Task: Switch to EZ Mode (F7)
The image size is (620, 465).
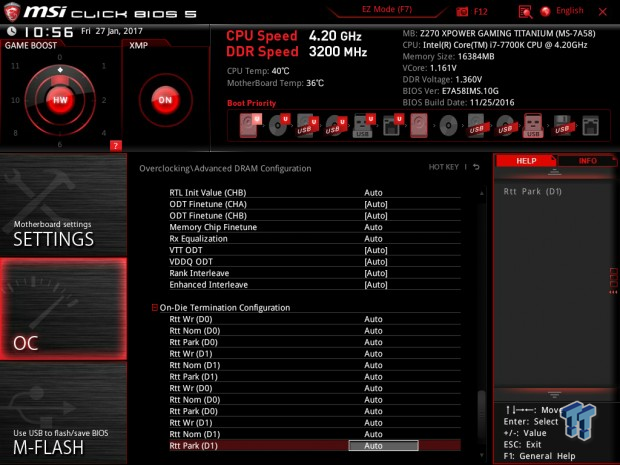Action: pos(387,9)
